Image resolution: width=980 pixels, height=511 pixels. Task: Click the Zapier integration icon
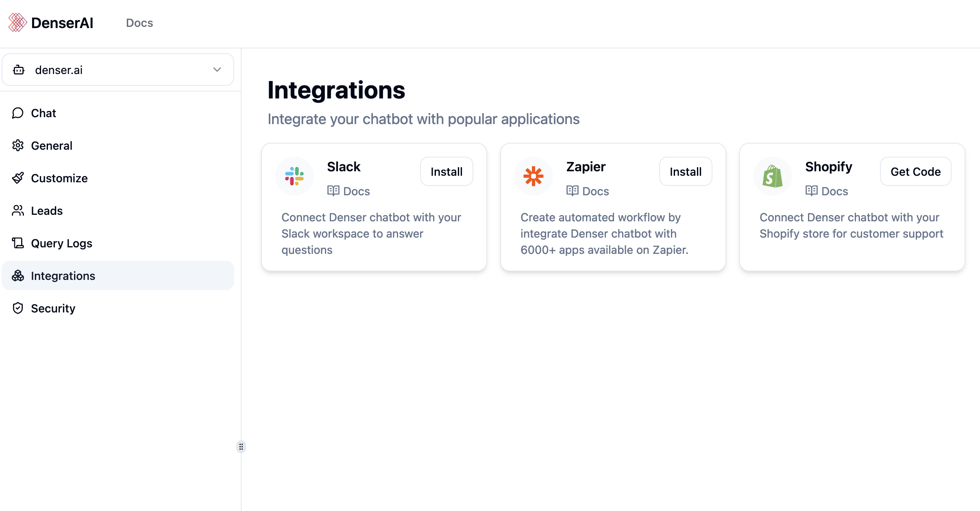(x=534, y=176)
